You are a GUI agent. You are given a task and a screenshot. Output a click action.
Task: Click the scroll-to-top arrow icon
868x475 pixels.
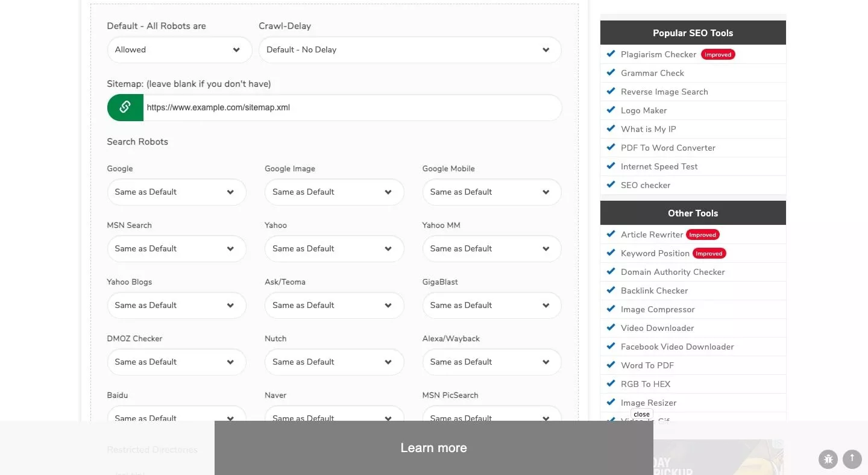852,459
